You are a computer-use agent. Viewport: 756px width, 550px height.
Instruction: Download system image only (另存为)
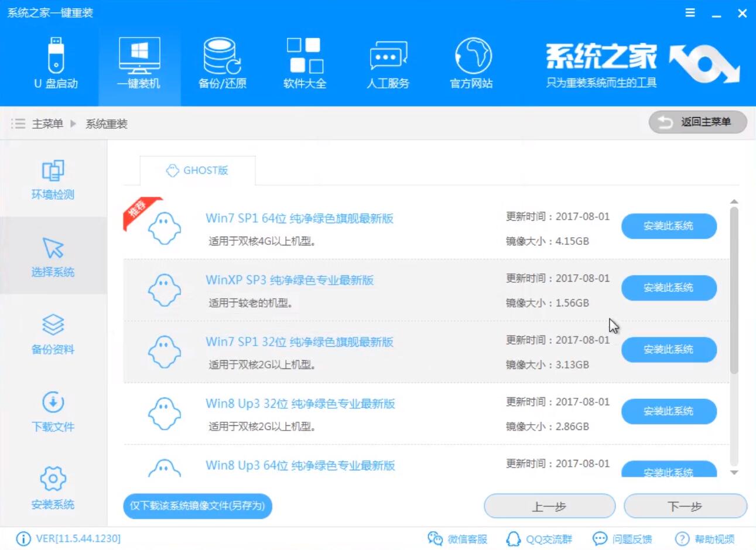[x=197, y=506]
